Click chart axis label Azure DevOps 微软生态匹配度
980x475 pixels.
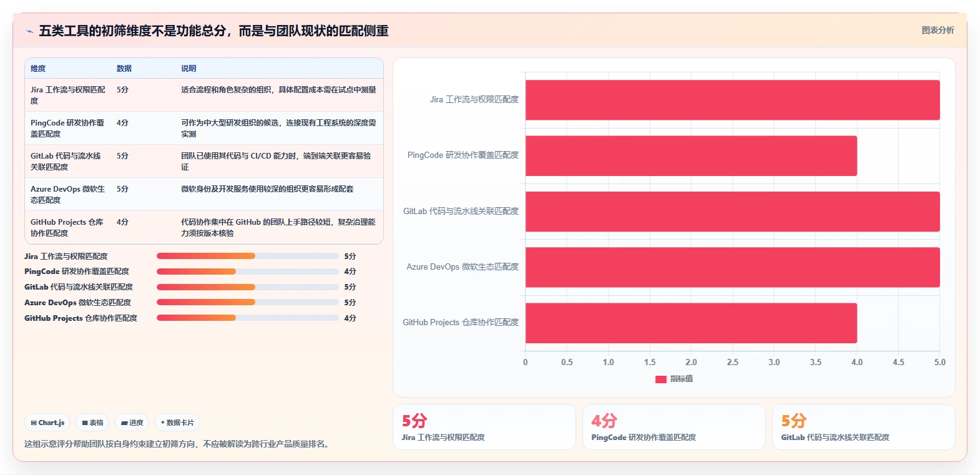click(463, 267)
